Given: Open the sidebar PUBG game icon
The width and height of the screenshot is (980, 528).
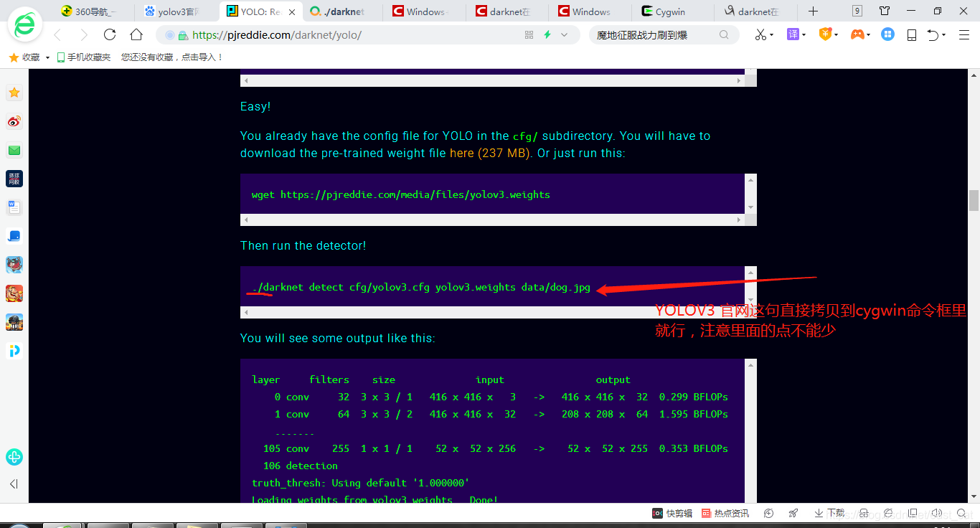Looking at the screenshot, I should 14,322.
